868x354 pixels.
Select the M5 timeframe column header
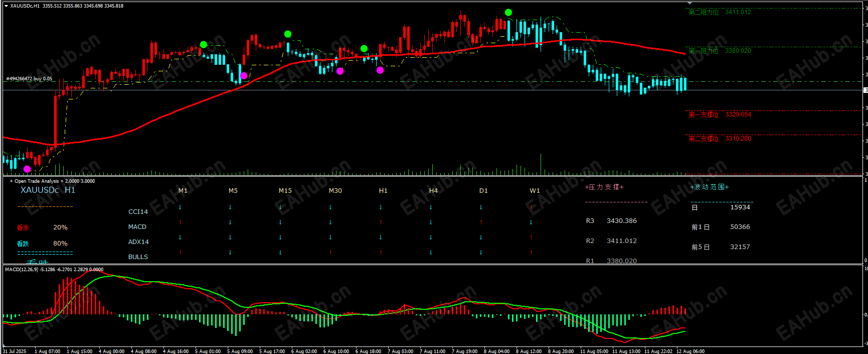click(x=233, y=191)
